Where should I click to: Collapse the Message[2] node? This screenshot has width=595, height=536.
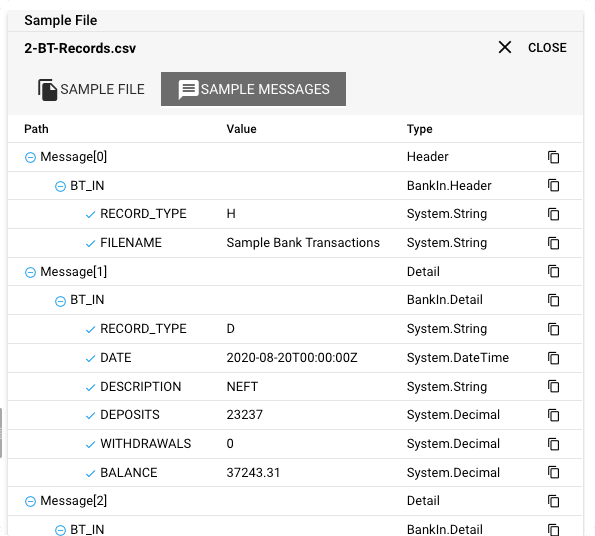tap(30, 501)
